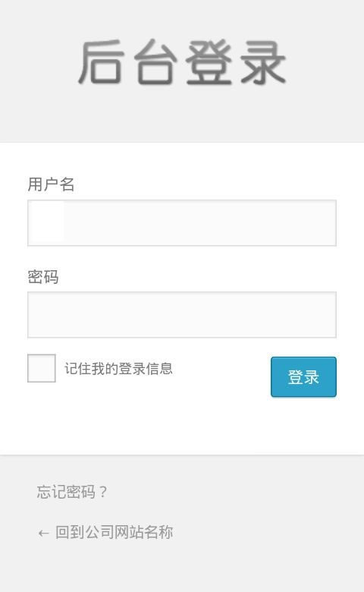Viewport: 364px width, 592px height.
Task: Click the forgot password link below form
Action: tap(72, 492)
